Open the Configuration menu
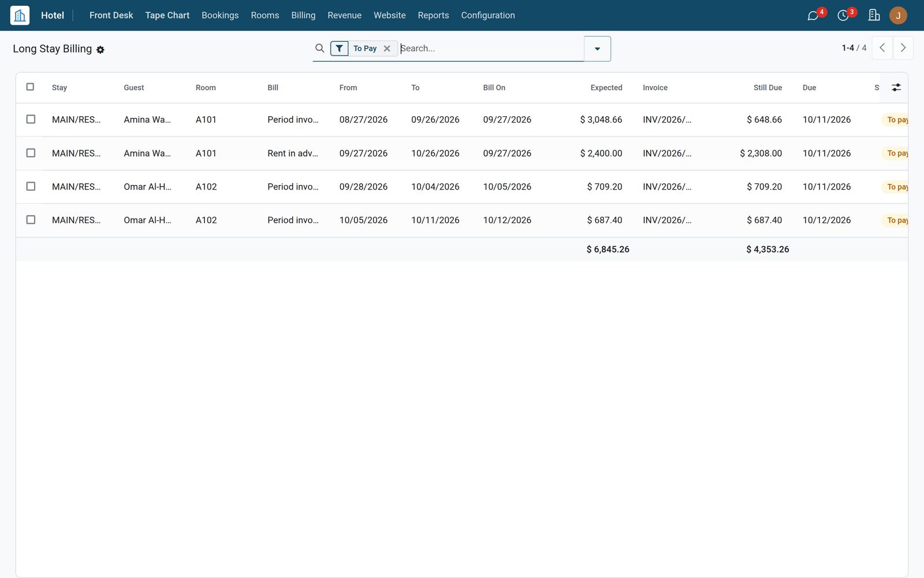The height and width of the screenshot is (578, 924). [488, 16]
